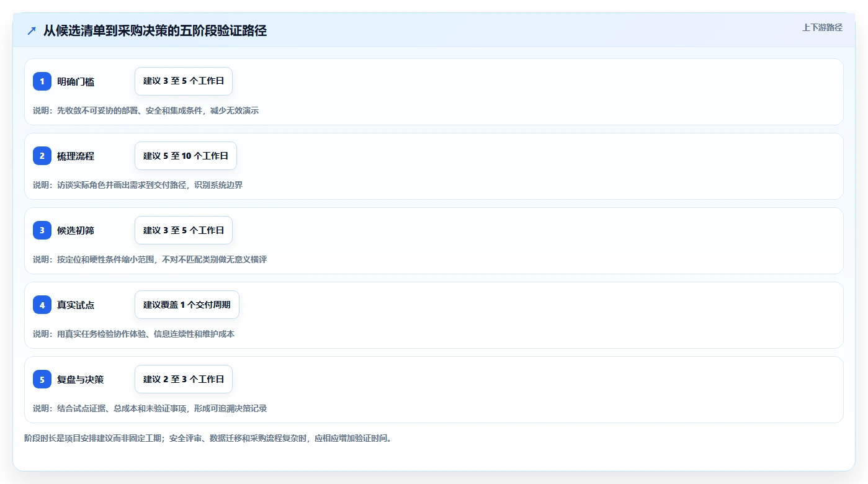Click the footnote starting 阶段时长是项目安排建议
The image size is (868, 484).
[x=208, y=438]
